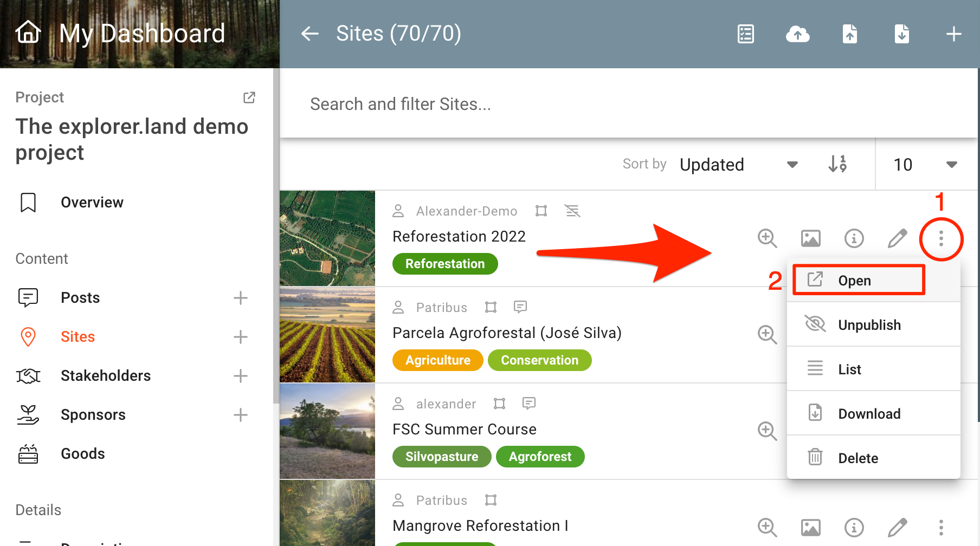
Task: Open three-dot menu for Mangrove Reforestation I
Action: pyautogui.click(x=941, y=527)
